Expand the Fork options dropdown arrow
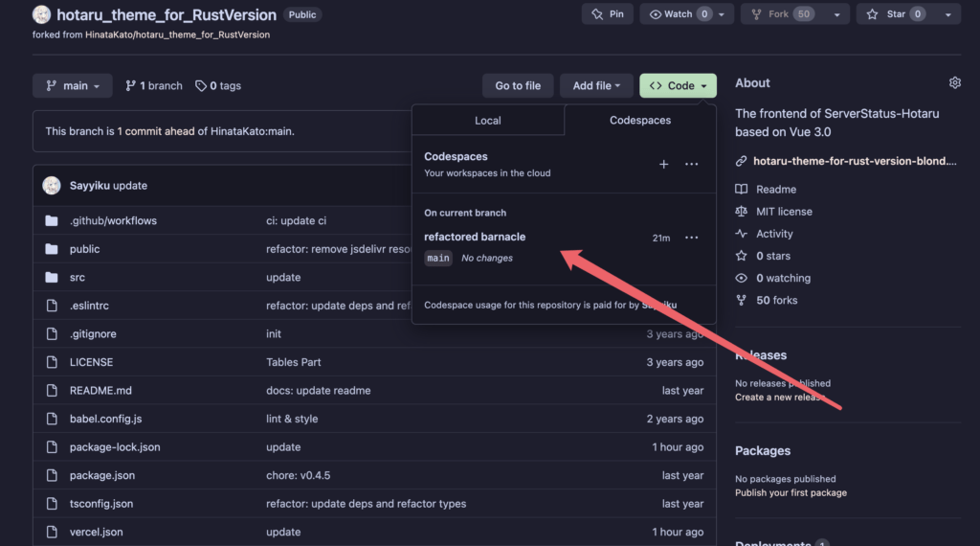 pos(836,13)
